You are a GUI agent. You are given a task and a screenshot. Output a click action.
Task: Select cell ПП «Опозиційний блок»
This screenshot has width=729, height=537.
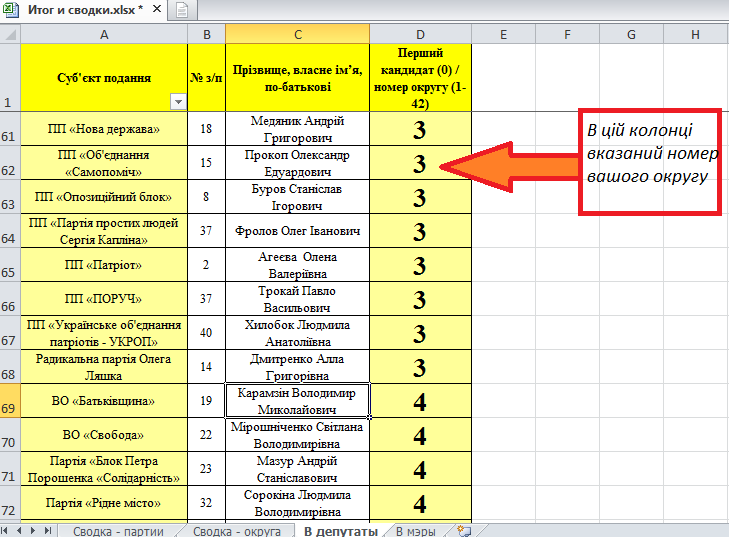(x=104, y=197)
